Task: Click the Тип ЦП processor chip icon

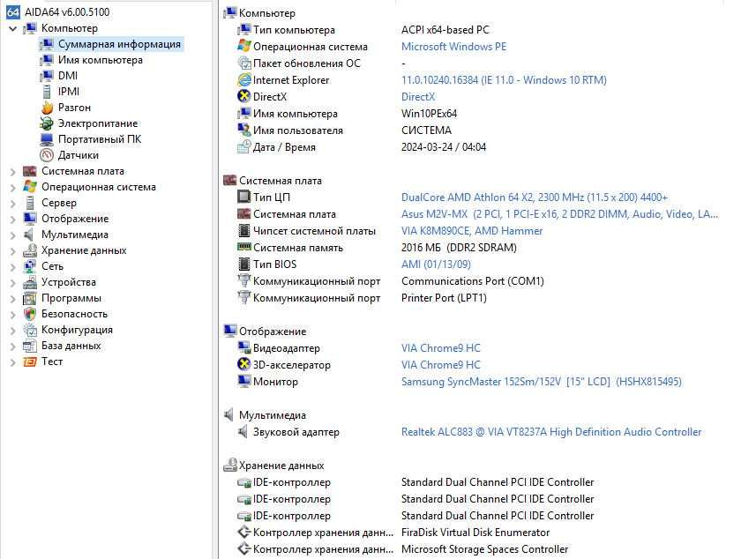Action: [x=244, y=197]
